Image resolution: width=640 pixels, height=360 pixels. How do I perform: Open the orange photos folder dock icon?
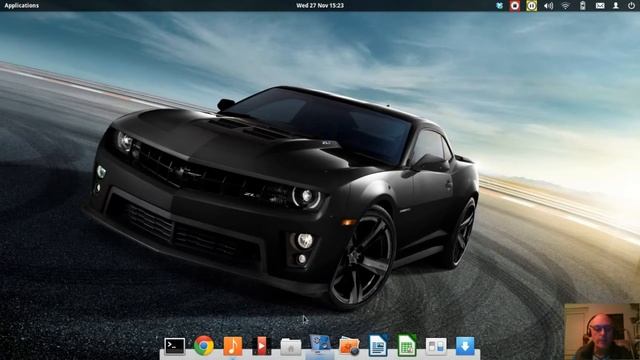tap(349, 346)
